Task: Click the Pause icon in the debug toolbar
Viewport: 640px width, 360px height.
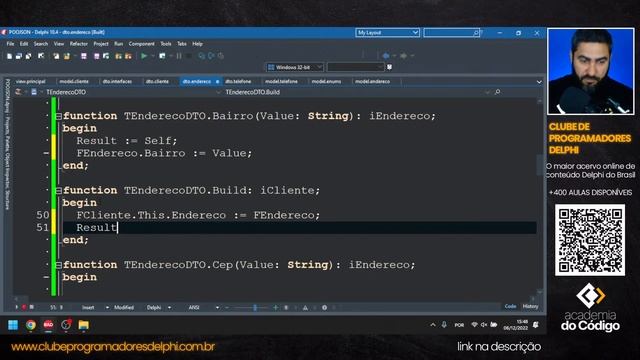Action: (x=179, y=56)
